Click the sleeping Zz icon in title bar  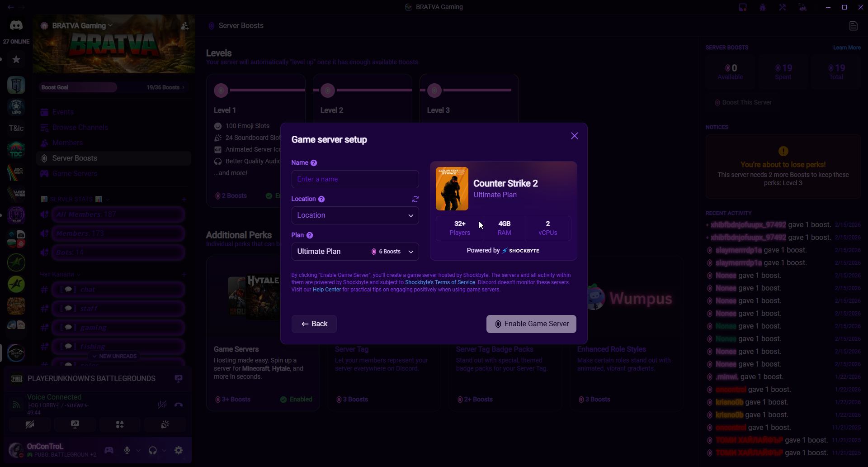click(x=802, y=7)
